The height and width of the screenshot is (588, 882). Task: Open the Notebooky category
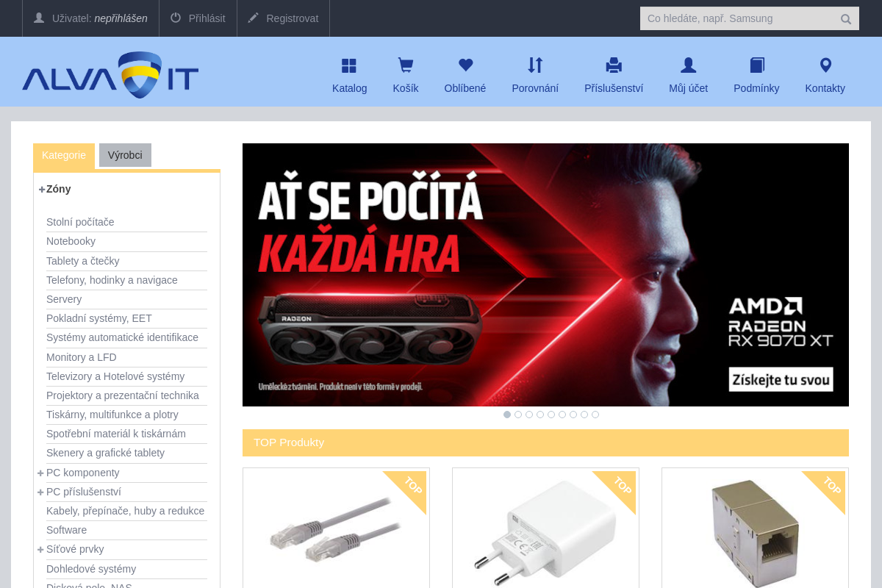(x=71, y=241)
